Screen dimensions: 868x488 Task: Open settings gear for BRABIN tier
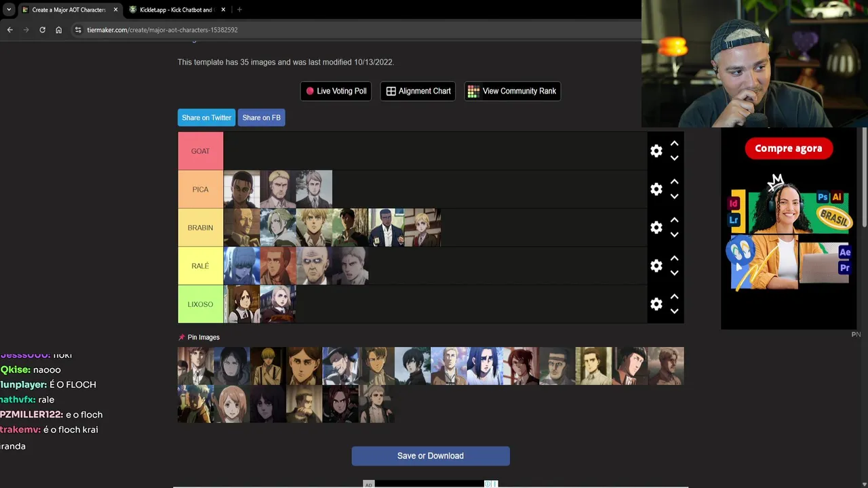pyautogui.click(x=656, y=228)
